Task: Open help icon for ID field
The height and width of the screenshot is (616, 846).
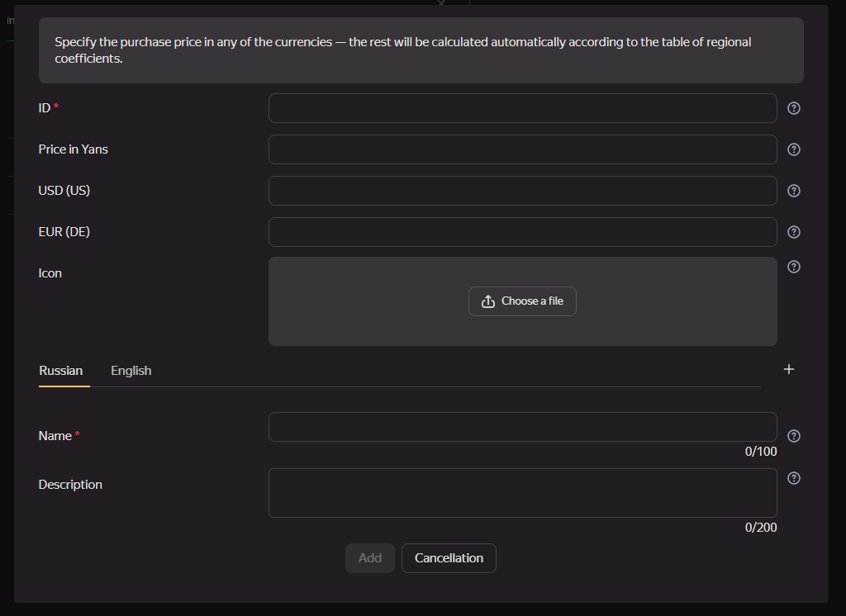Action: (x=794, y=108)
